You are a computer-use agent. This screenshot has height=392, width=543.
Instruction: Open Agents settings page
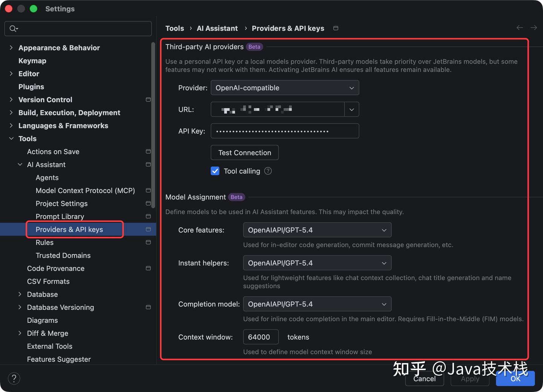coord(47,178)
